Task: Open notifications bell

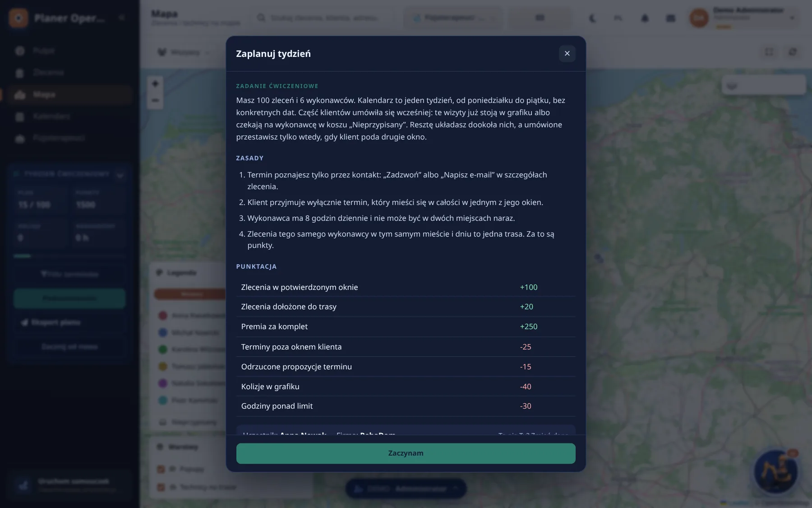Action: tap(645, 18)
